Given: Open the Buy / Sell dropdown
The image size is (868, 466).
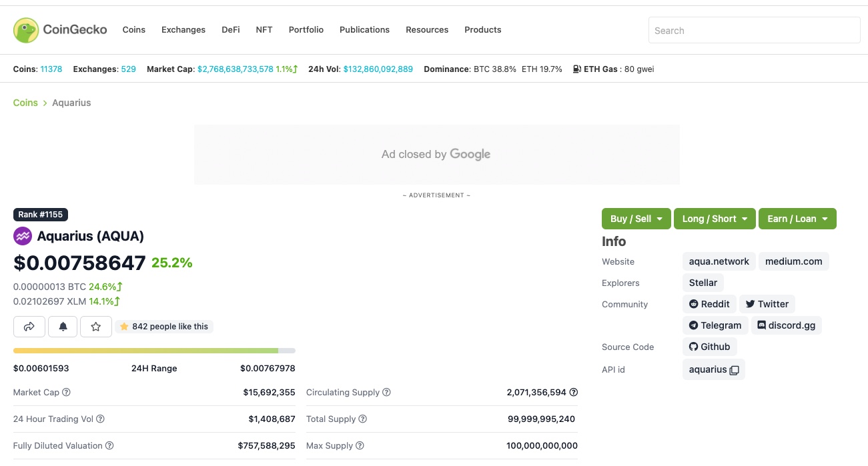Looking at the screenshot, I should pyautogui.click(x=636, y=219).
